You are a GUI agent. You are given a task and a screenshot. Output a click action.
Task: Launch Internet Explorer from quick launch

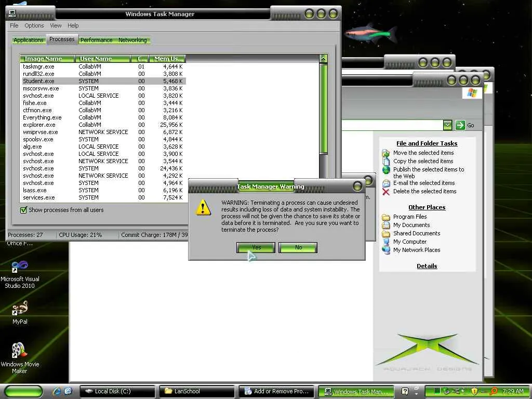(x=57, y=391)
